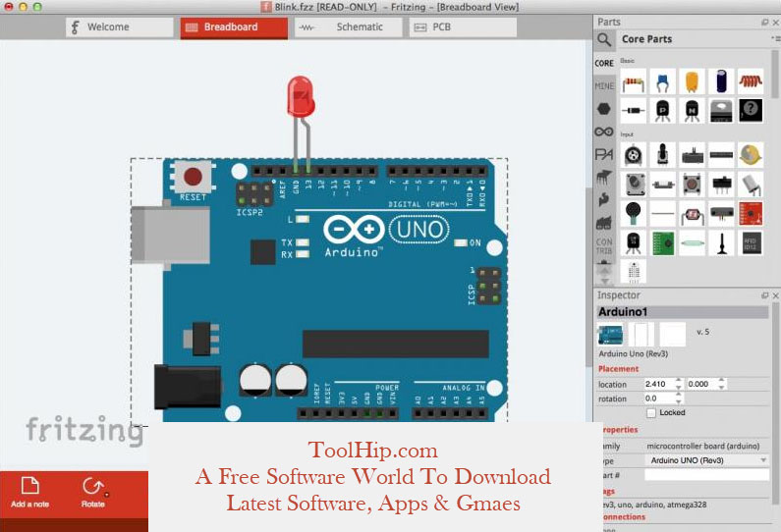The width and height of the screenshot is (781, 532).
Task: Decrease the first location value
Action: (679, 387)
